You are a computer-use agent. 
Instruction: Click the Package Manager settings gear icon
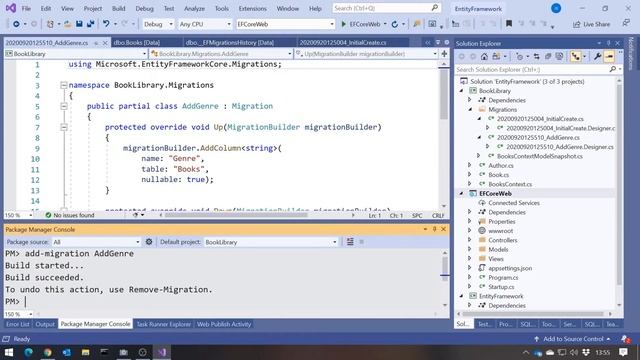point(149,242)
